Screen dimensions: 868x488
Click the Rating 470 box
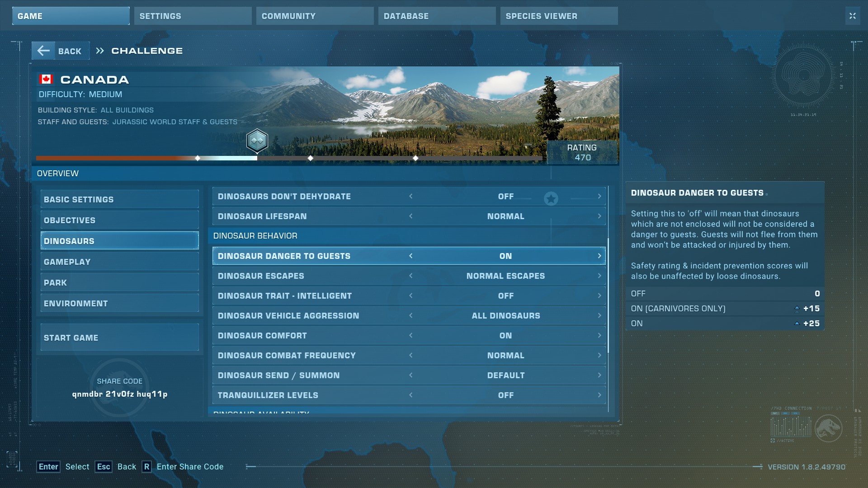(582, 152)
